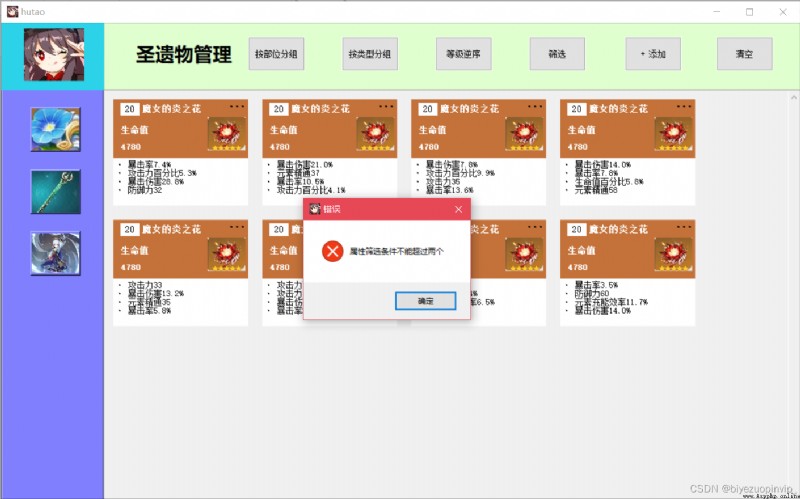Group artifacts with 按部位分组 button
This screenshot has width=800, height=499.
click(x=277, y=54)
